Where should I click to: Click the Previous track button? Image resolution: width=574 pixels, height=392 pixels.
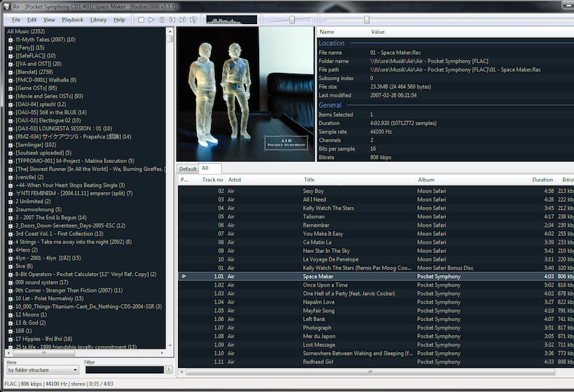[x=172, y=20]
